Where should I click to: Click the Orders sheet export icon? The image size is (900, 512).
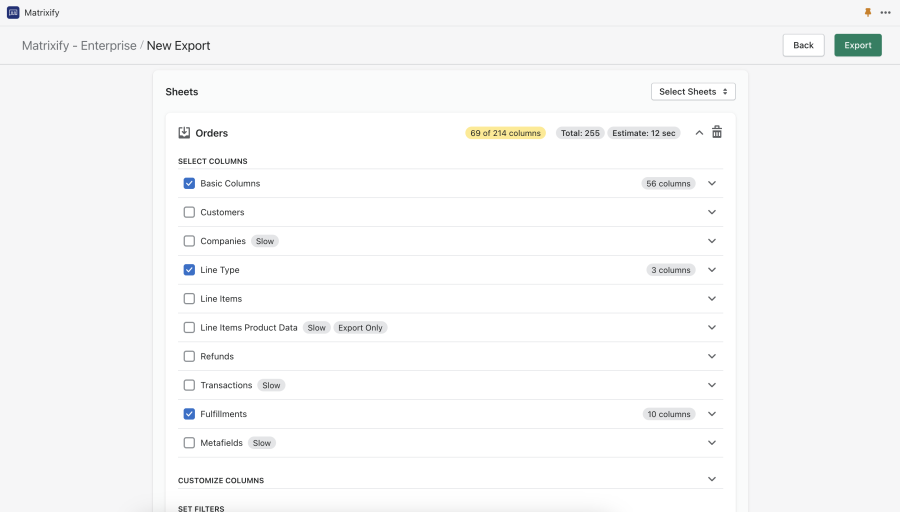(x=184, y=133)
